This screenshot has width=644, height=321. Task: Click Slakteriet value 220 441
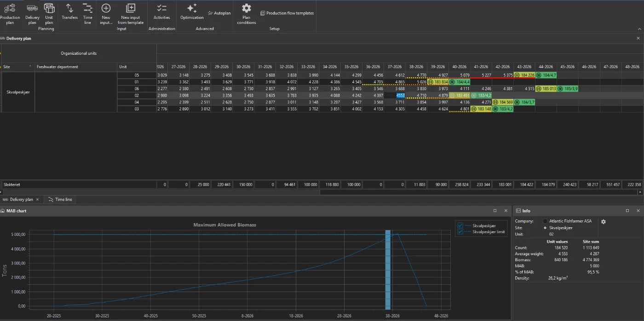point(222,184)
